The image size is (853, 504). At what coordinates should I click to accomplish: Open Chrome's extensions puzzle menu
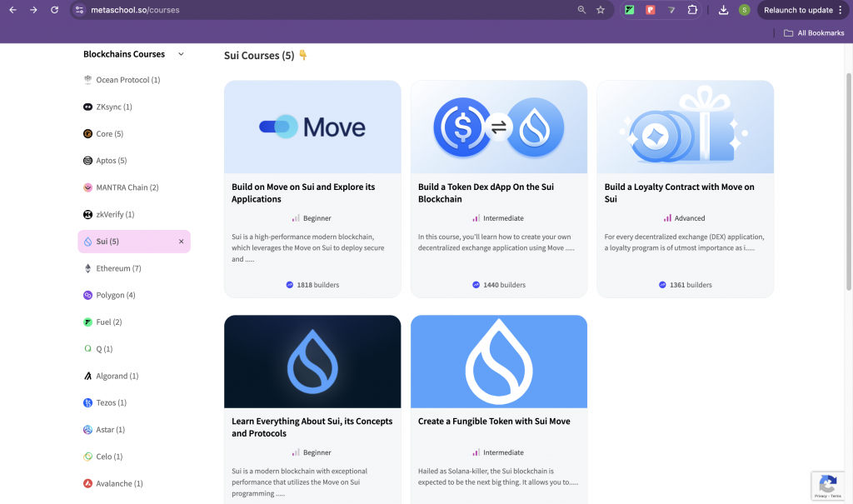pos(692,10)
